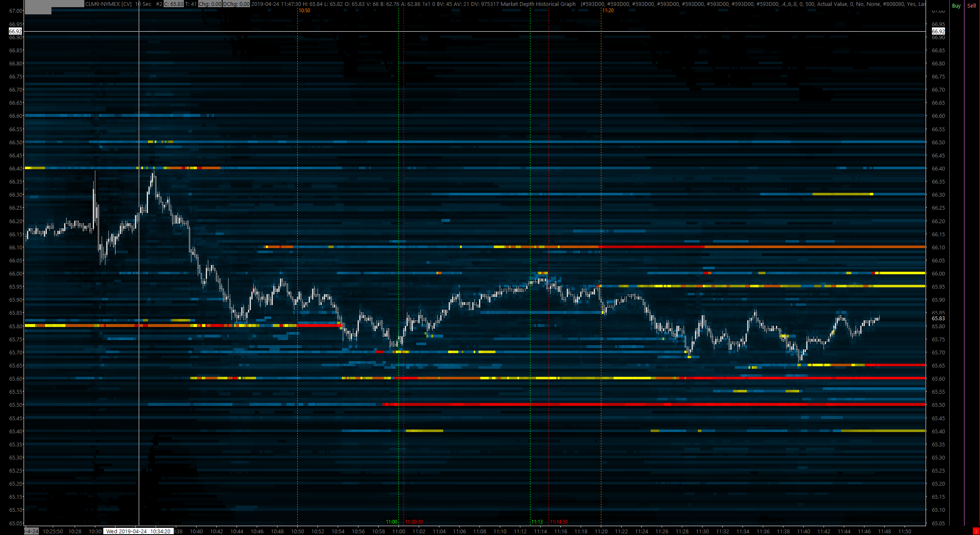The image size is (980, 535).
Task: Click the 66.92 price tag on right axis
Action: tap(938, 31)
